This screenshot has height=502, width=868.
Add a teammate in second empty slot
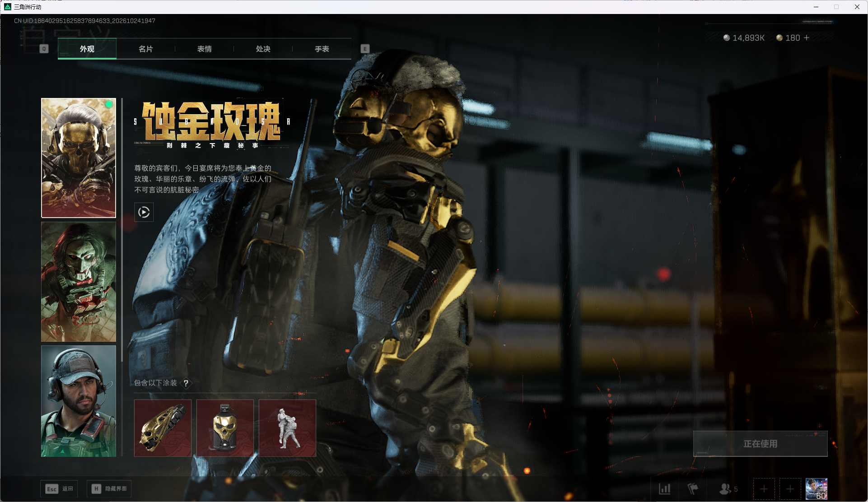(x=790, y=489)
